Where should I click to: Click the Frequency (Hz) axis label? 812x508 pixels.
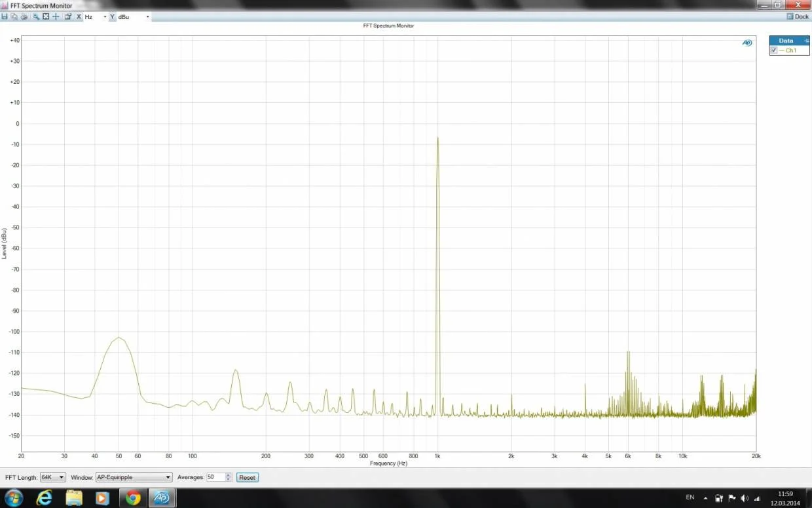[388, 463]
